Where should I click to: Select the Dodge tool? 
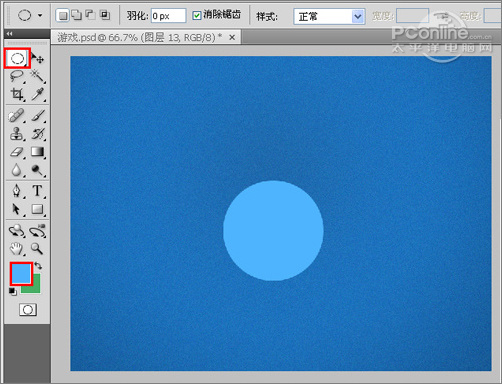pos(38,170)
